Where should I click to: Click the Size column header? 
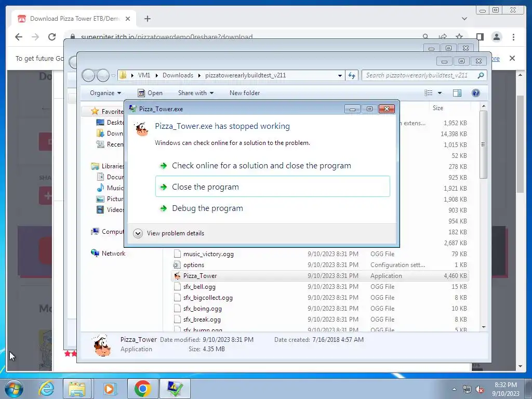437,108
